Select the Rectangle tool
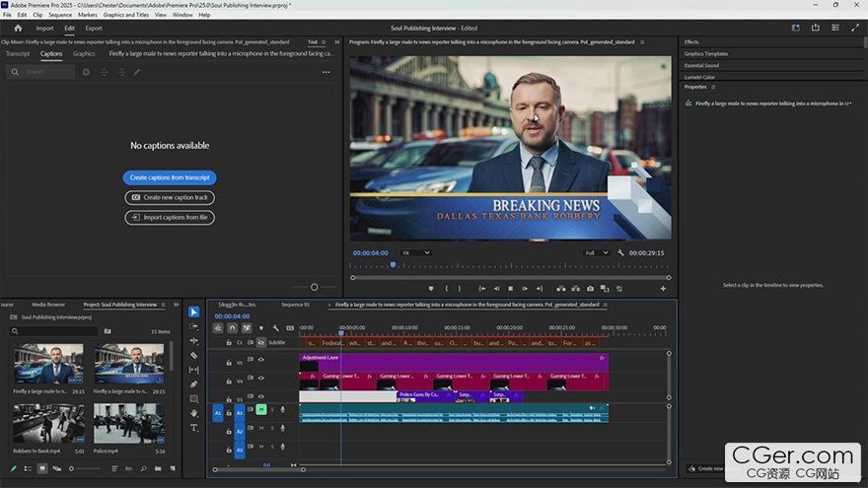 point(193,399)
